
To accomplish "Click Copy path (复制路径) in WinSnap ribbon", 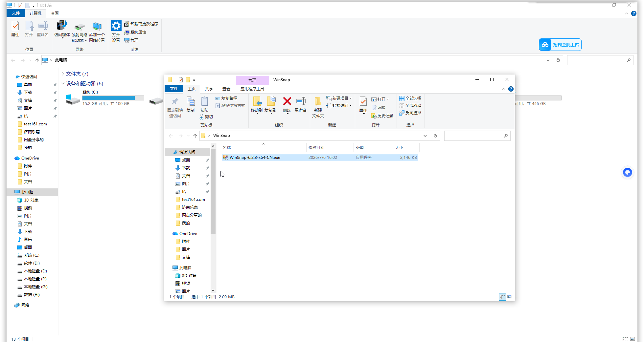I will click(x=226, y=98).
